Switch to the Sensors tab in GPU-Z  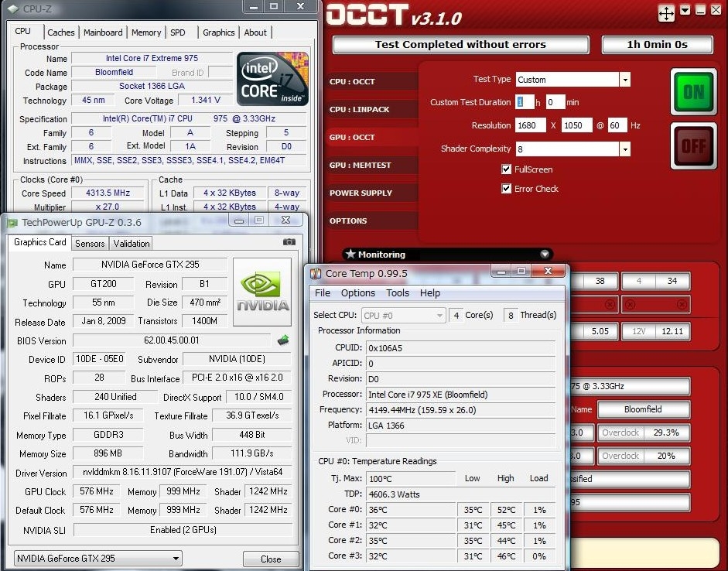pyautogui.click(x=90, y=243)
